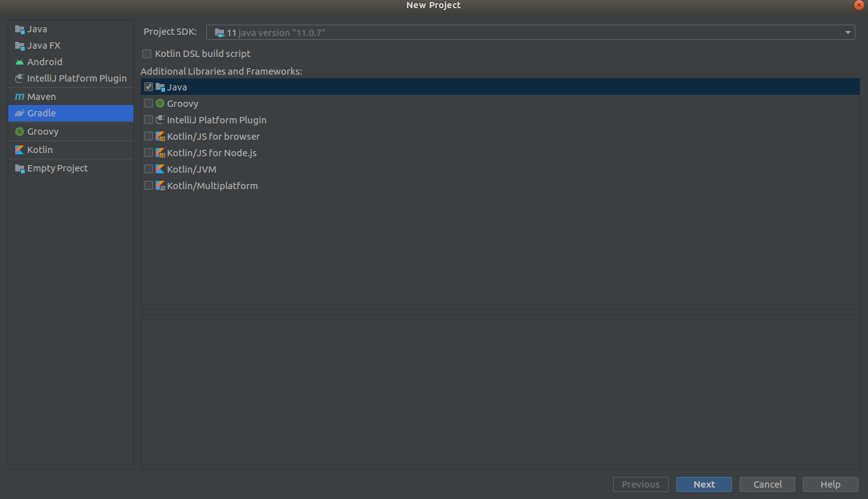This screenshot has width=868, height=499.
Task: Select the 'Groovy' framework row text
Action: (183, 104)
